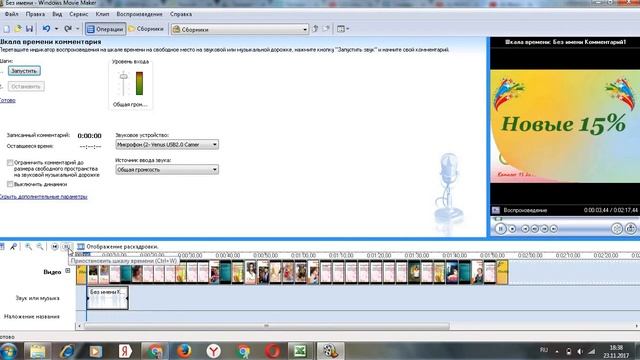The image size is (640, 360).
Task: Open the Клип menu
Action: pos(102,14)
